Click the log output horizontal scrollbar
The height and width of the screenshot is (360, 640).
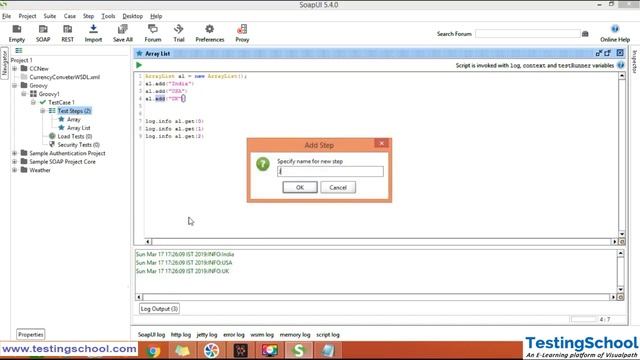point(376,297)
